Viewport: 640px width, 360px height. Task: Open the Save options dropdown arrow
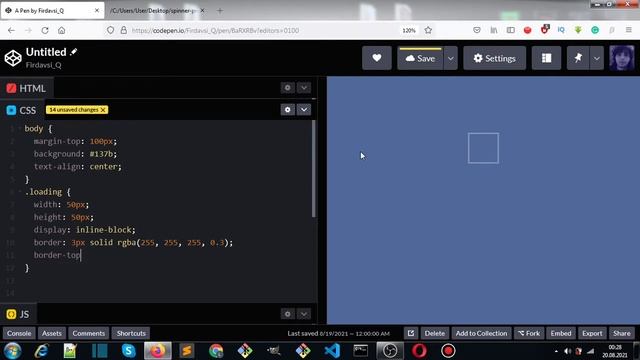(451, 58)
